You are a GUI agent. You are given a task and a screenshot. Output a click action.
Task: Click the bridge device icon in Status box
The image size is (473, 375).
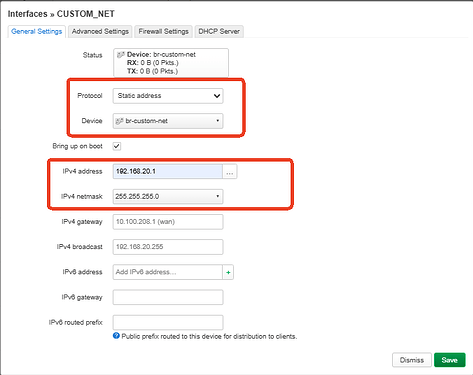pyautogui.click(x=121, y=55)
